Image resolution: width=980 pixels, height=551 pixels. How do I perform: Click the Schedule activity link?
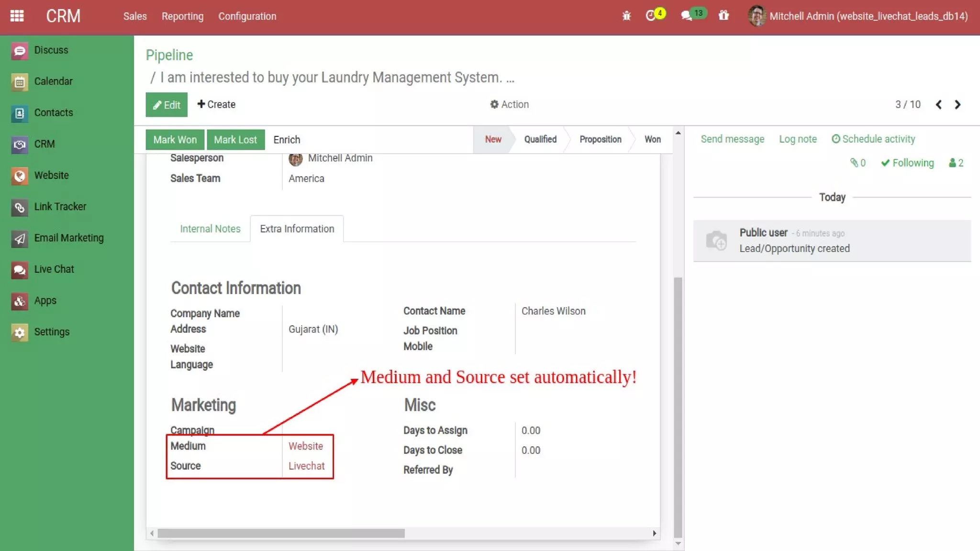pyautogui.click(x=873, y=139)
